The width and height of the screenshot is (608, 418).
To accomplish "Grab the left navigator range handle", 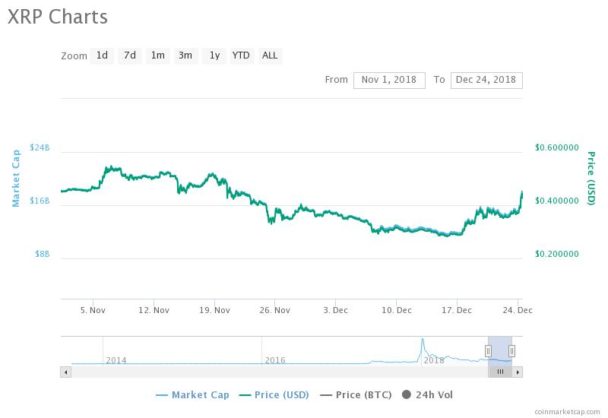I will coord(488,351).
